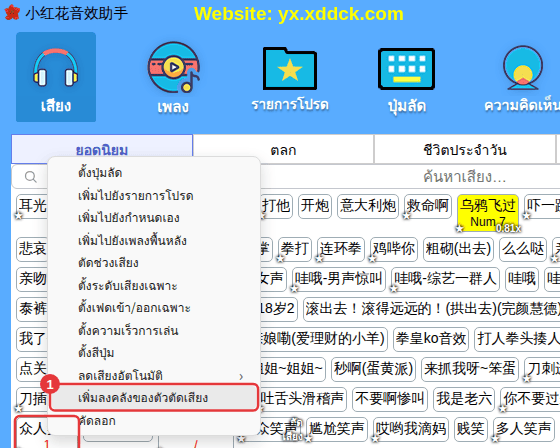Open the เพลง music disc section

click(x=174, y=77)
